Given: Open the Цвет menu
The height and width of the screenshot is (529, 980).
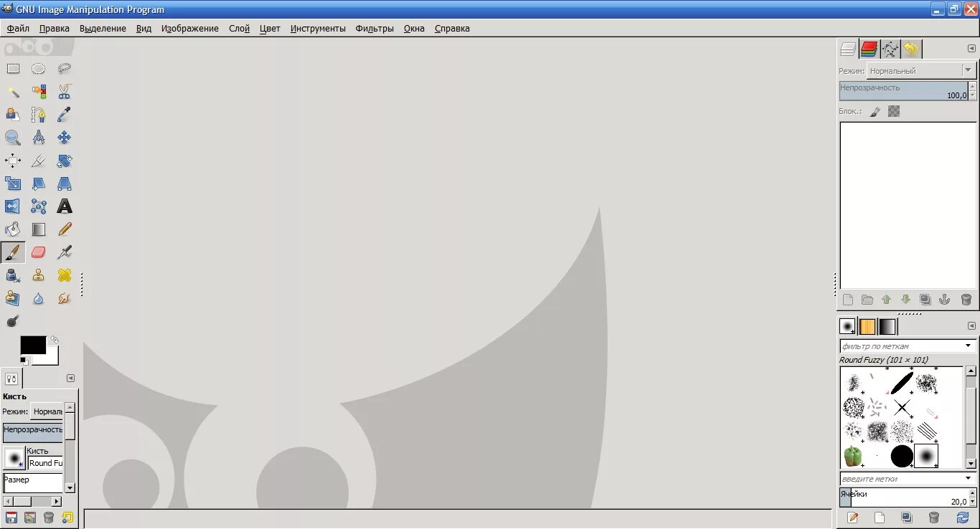Looking at the screenshot, I should coord(270,29).
